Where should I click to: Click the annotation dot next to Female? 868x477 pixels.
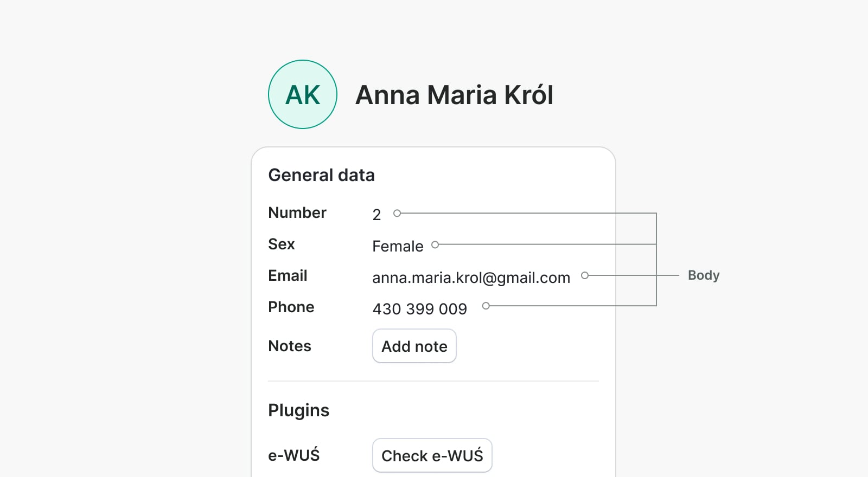point(435,244)
